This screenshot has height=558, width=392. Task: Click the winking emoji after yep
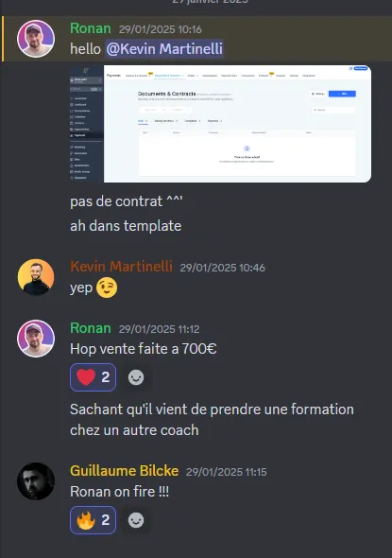(107, 288)
